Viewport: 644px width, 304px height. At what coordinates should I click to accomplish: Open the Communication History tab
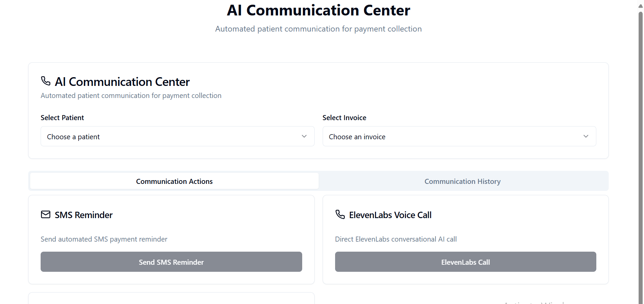[x=462, y=181]
